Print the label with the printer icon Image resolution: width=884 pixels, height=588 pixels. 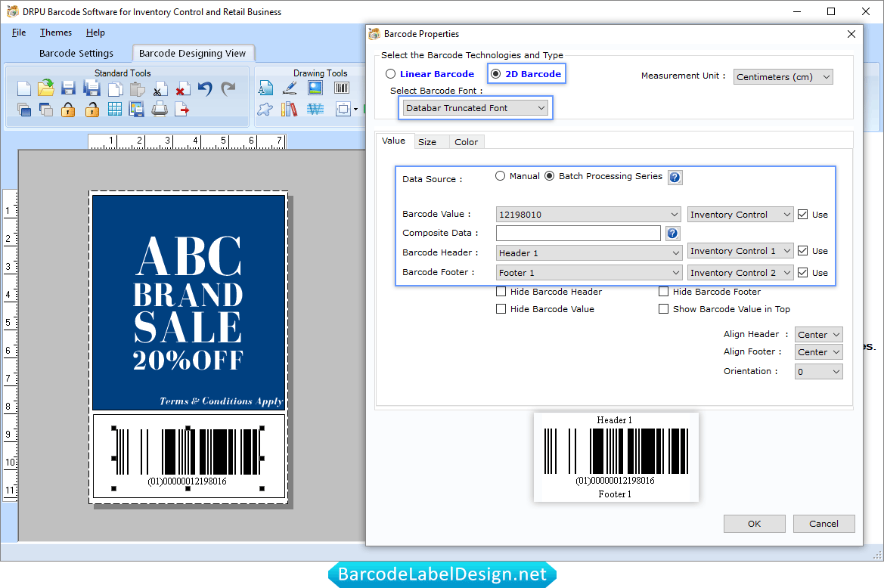160,110
